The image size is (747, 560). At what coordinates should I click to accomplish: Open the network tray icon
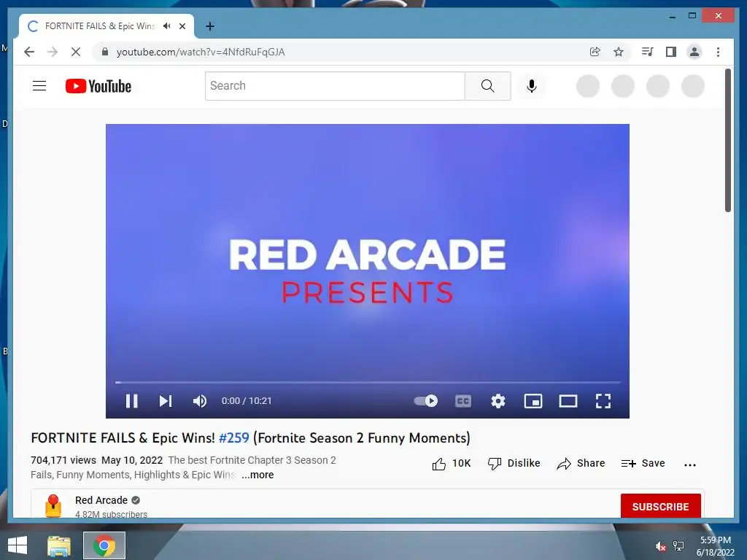678,546
